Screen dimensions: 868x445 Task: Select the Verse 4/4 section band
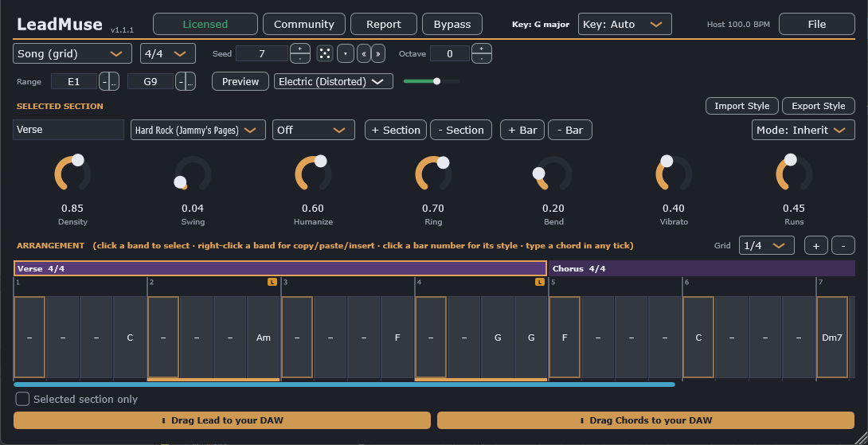(280, 268)
